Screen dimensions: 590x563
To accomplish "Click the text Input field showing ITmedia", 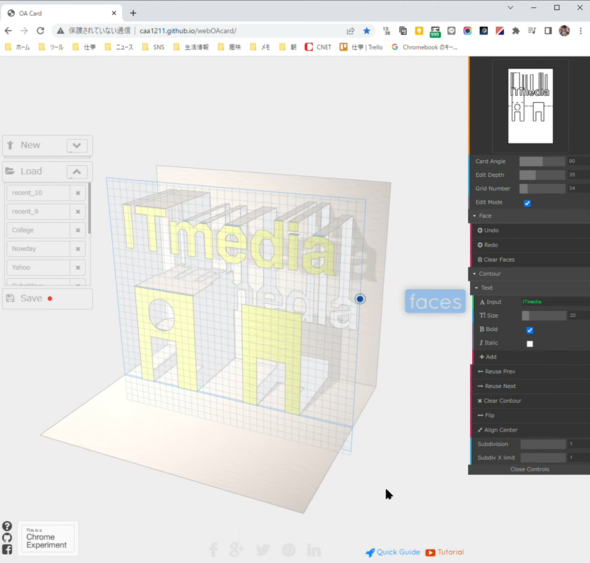I will 555,302.
